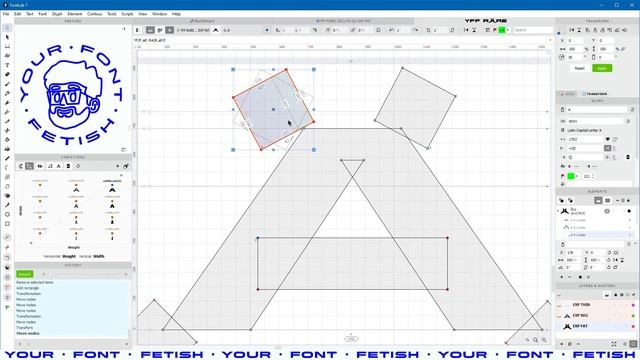Click the lock icon next to the glyph name field

[562, 109]
